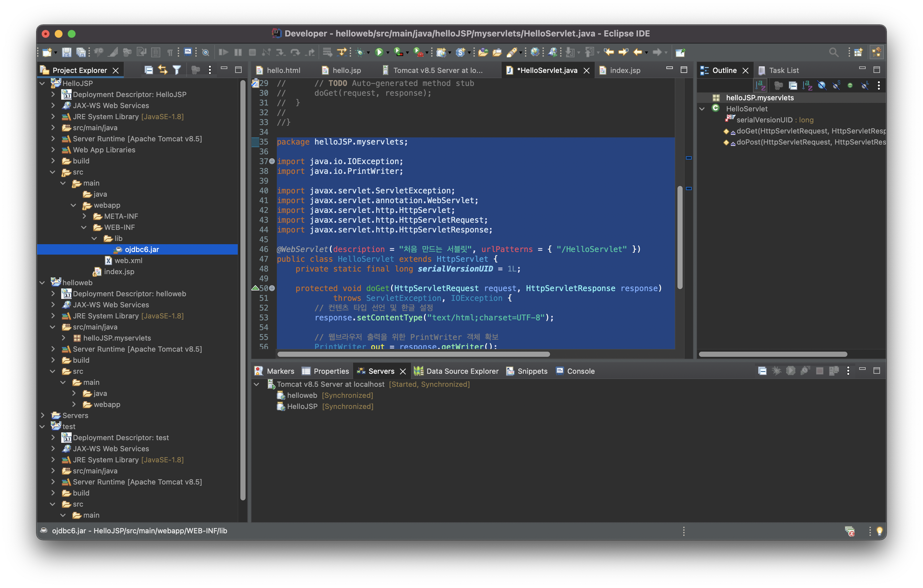Click Collapse All in Project Explorer
Image resolution: width=923 pixels, height=588 pixels.
[149, 70]
